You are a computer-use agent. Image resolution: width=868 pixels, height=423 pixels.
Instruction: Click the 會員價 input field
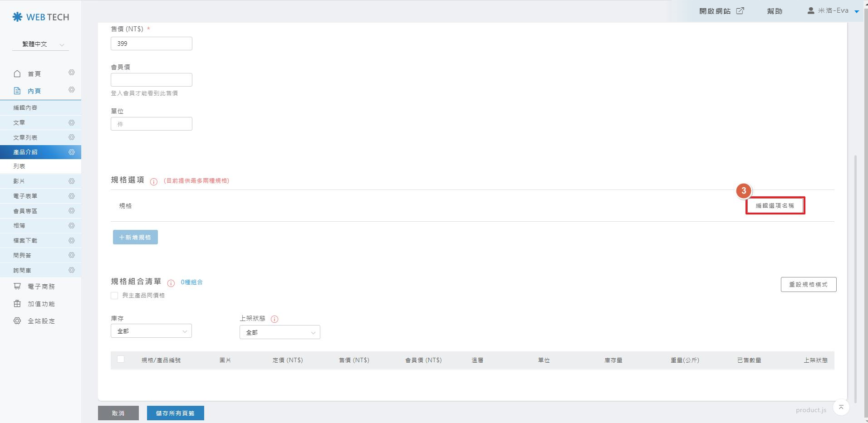click(x=152, y=80)
